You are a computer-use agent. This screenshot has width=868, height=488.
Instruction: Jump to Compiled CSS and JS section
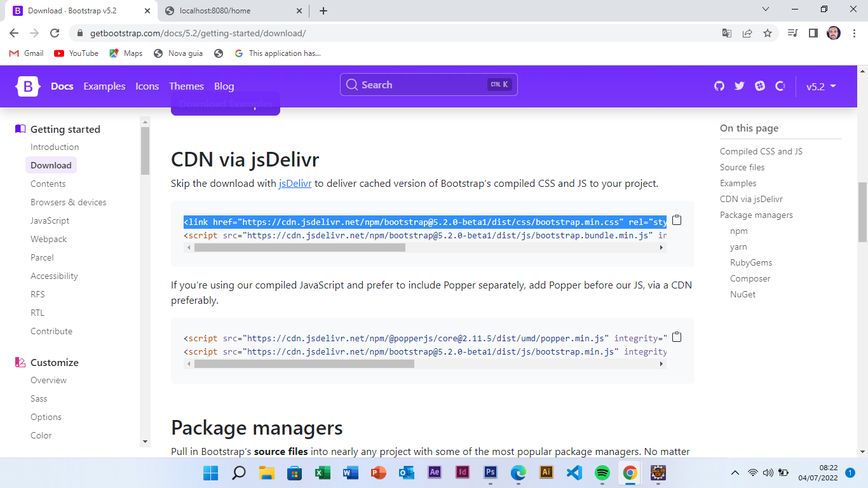(x=761, y=151)
